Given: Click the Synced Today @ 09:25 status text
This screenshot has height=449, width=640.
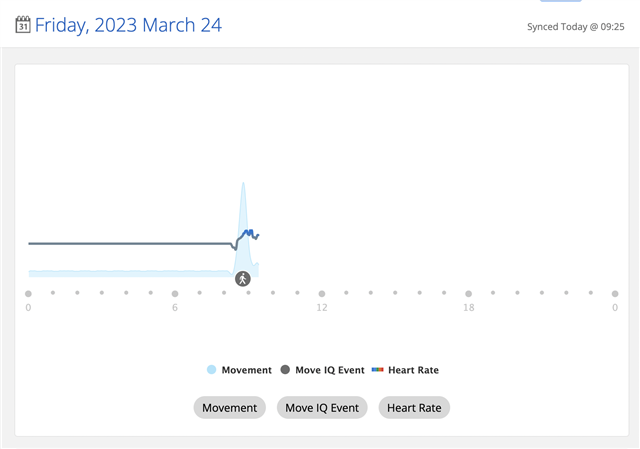Looking at the screenshot, I should 575,27.
